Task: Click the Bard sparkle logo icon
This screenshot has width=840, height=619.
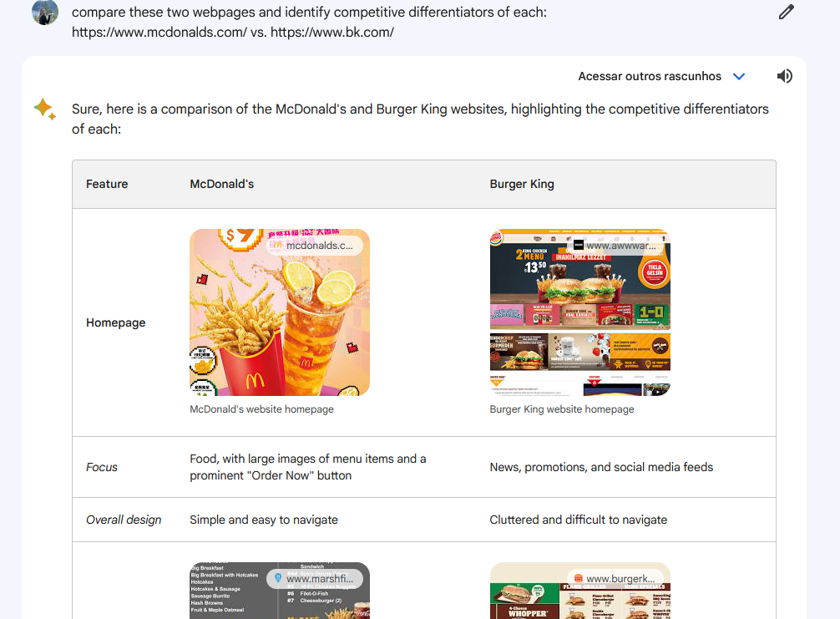Action: pyautogui.click(x=45, y=109)
